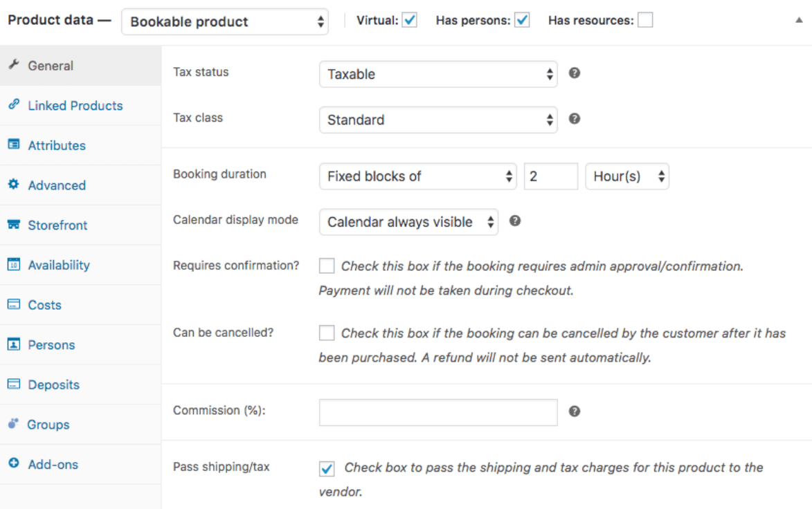Click the Tax status help icon
The height and width of the screenshot is (509, 812).
click(574, 73)
